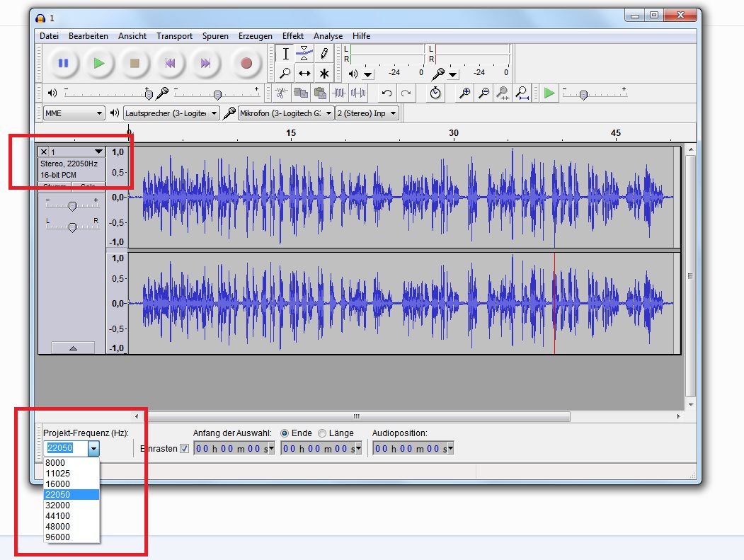
Task: Open the MME audio host dropdown
Action: pyautogui.click(x=74, y=113)
